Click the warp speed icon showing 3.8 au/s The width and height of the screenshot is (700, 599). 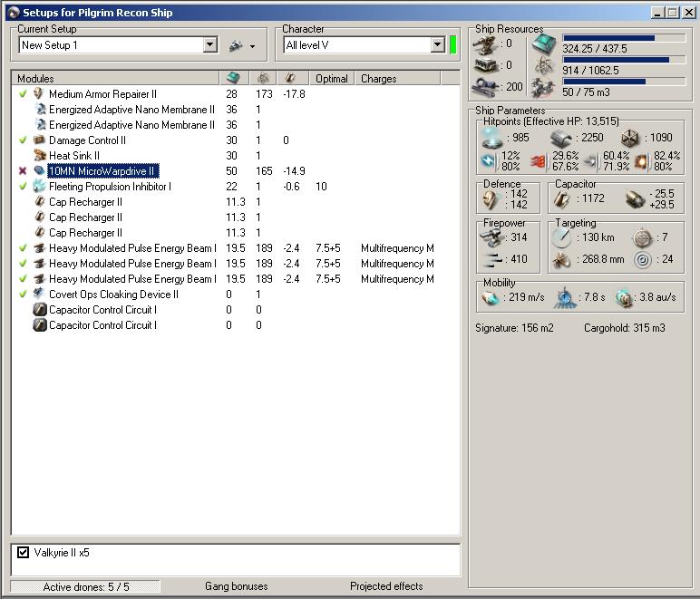[x=624, y=297]
